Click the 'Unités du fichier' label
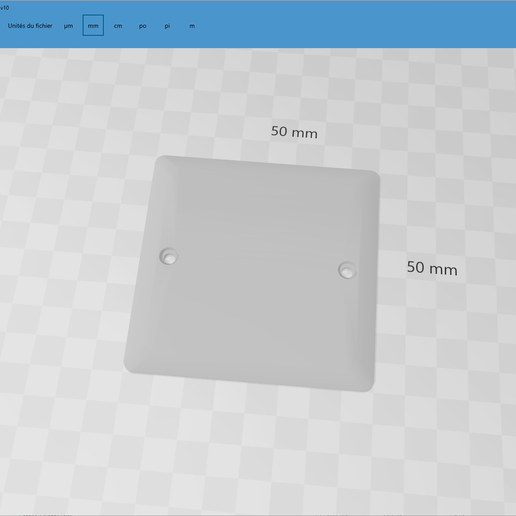Screen dimensions: 516x516 pos(30,26)
